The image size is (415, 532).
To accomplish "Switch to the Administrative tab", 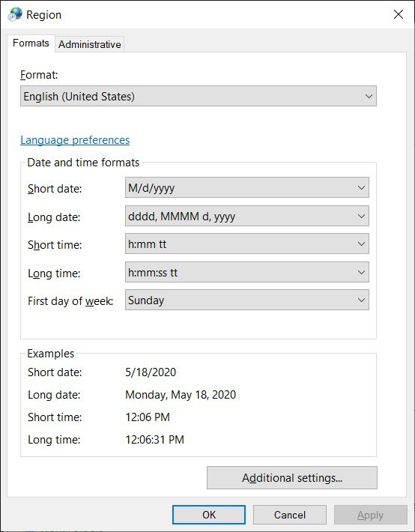I will tap(90, 44).
